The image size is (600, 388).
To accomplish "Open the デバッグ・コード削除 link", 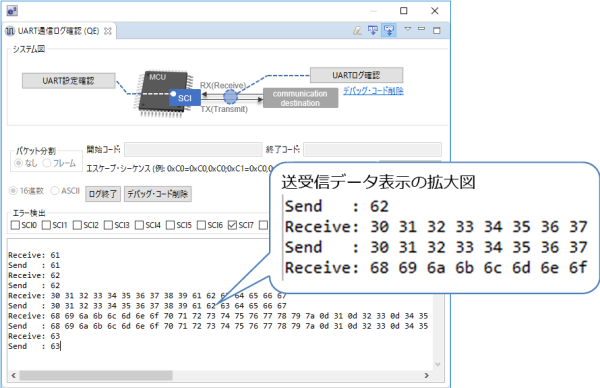I will [x=373, y=91].
